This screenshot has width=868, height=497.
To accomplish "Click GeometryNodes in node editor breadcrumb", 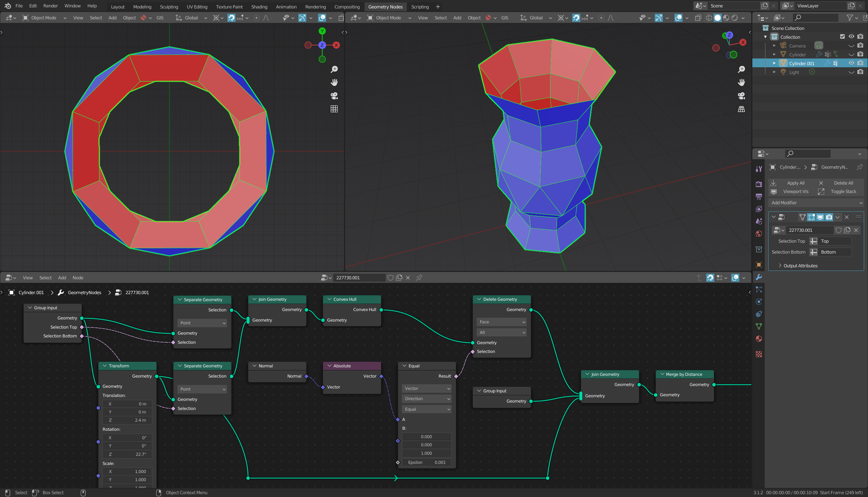I will click(85, 292).
